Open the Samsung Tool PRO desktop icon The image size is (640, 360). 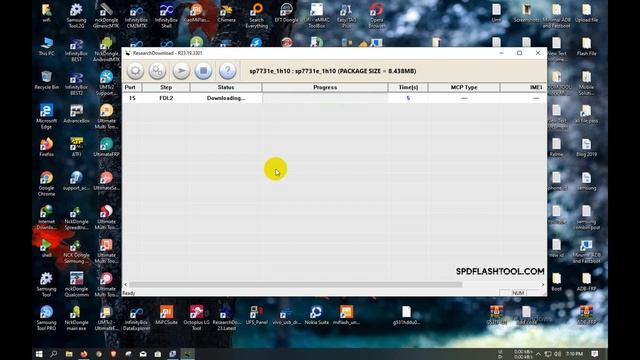click(x=46, y=318)
